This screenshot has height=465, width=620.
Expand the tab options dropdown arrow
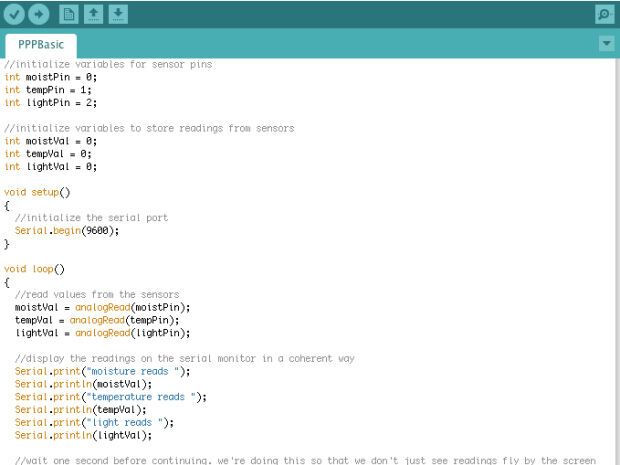pyautogui.click(x=607, y=43)
